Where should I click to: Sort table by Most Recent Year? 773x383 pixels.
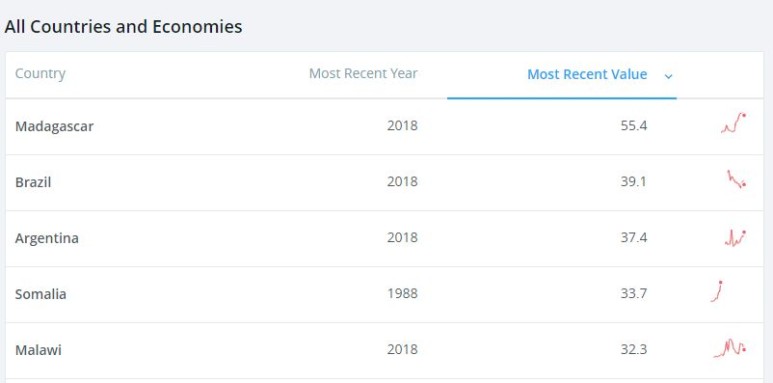[363, 73]
